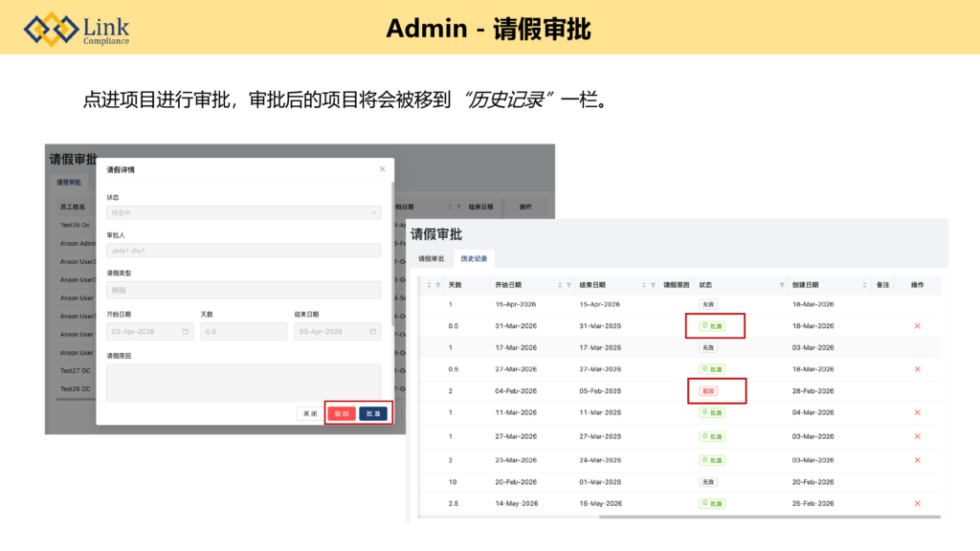Expand the 状态 dropdown showing 待定中
Screen dimensions: 980x551
pos(243,212)
